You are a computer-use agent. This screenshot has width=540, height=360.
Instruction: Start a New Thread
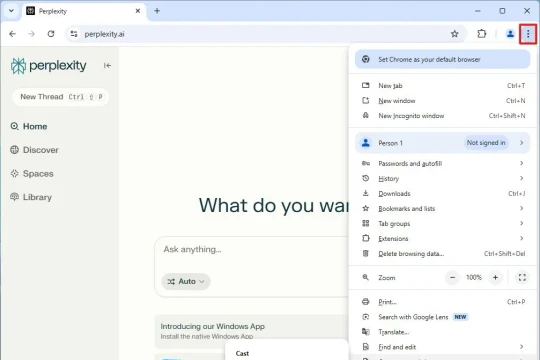point(61,97)
